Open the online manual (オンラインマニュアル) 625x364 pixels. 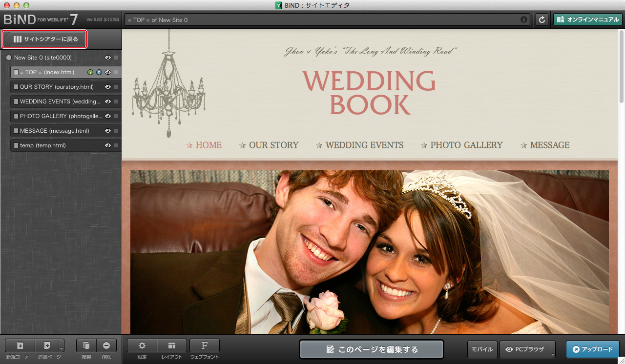pos(587,20)
